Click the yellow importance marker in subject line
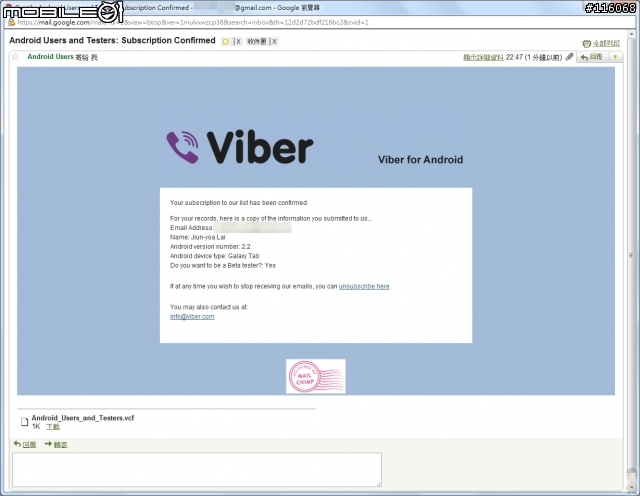The width and height of the screenshot is (640, 496). point(226,41)
